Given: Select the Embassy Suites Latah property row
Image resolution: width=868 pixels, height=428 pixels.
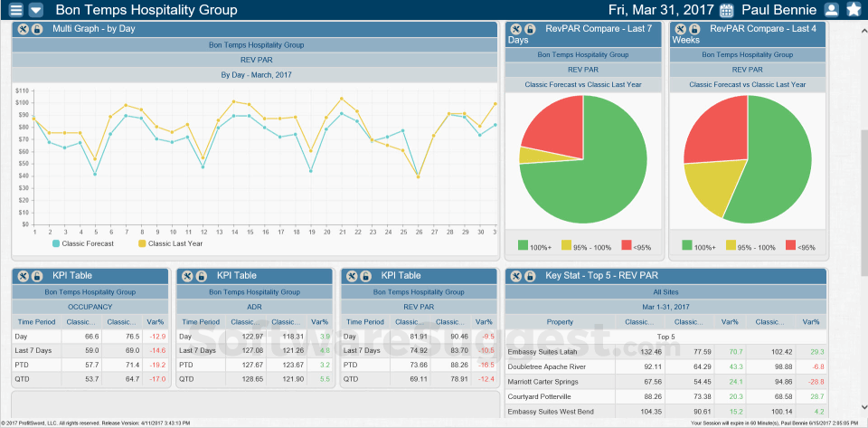Looking at the screenshot, I should pyautogui.click(x=666, y=352).
